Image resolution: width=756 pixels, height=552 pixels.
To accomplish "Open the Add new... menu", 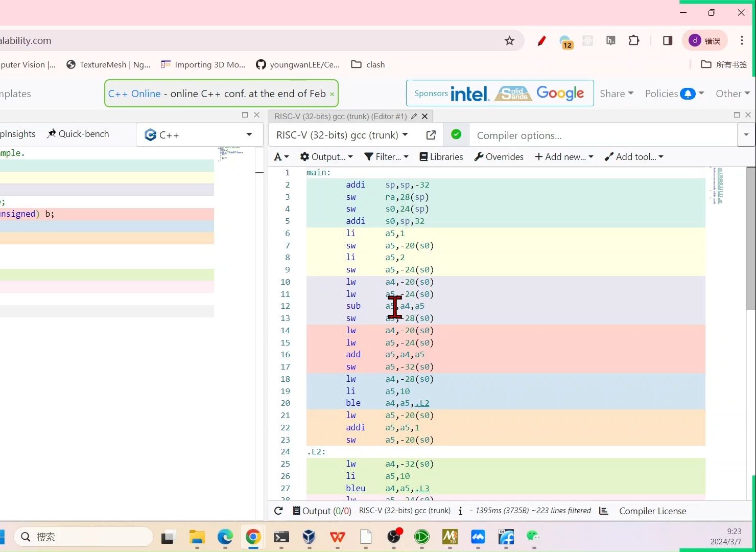I will (x=564, y=157).
